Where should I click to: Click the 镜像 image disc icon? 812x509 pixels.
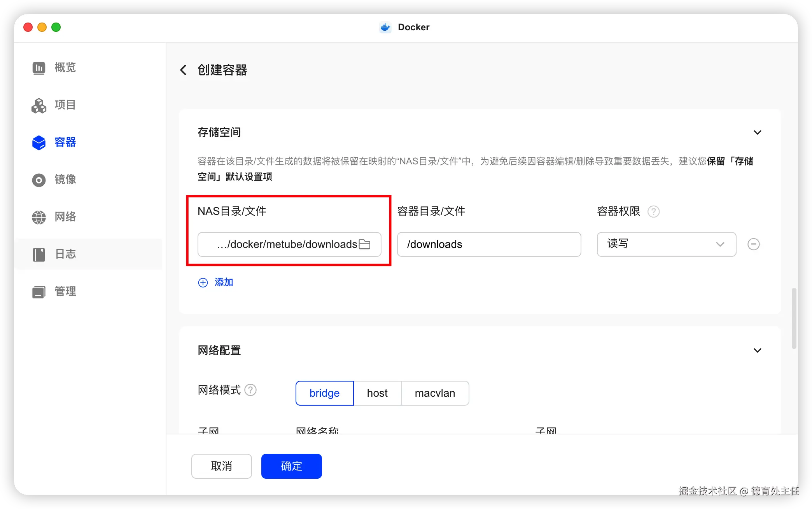click(39, 180)
